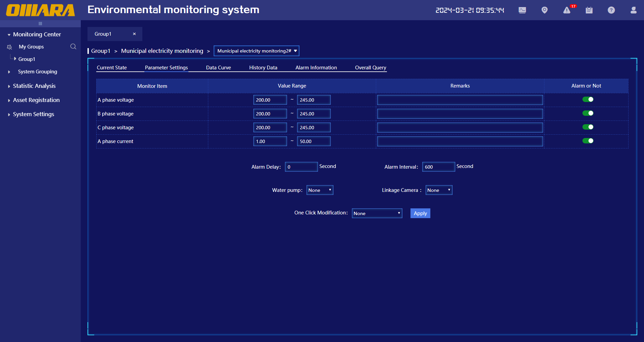644x342 pixels.
Task: Close the Group1 tab
Action: [134, 34]
